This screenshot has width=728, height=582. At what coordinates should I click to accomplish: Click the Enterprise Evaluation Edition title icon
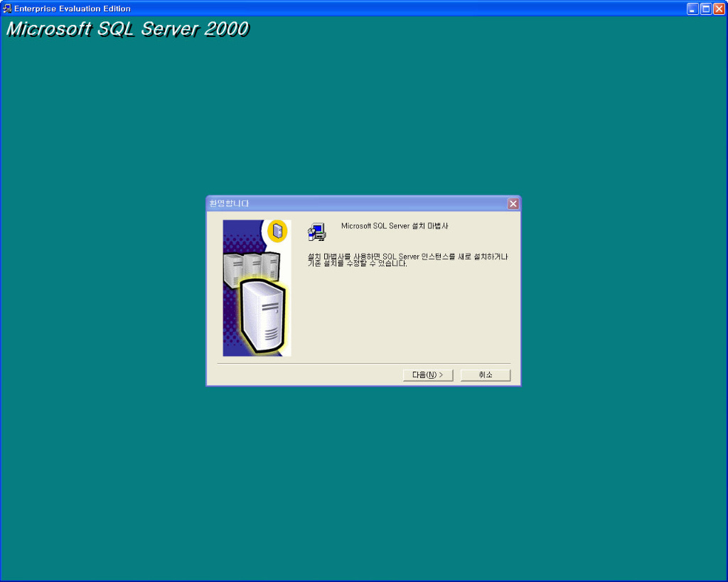7,9
